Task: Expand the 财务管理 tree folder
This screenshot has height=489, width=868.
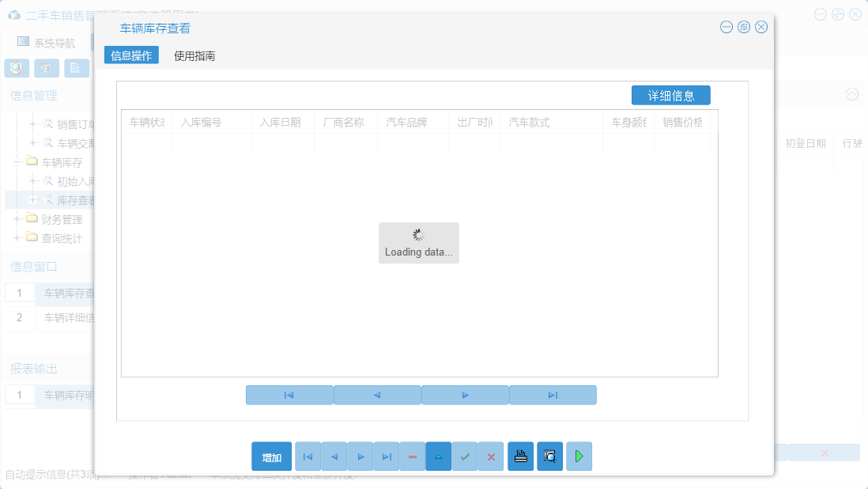Action: point(17,218)
